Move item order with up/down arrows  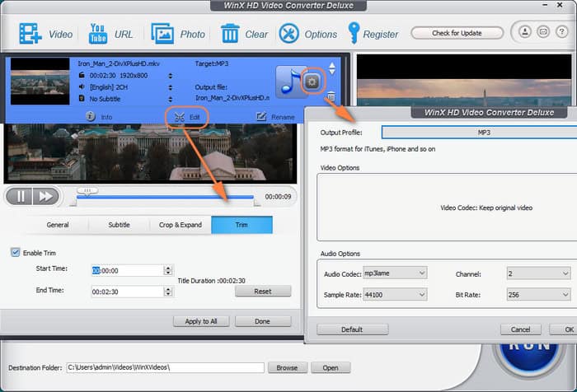tap(332, 68)
